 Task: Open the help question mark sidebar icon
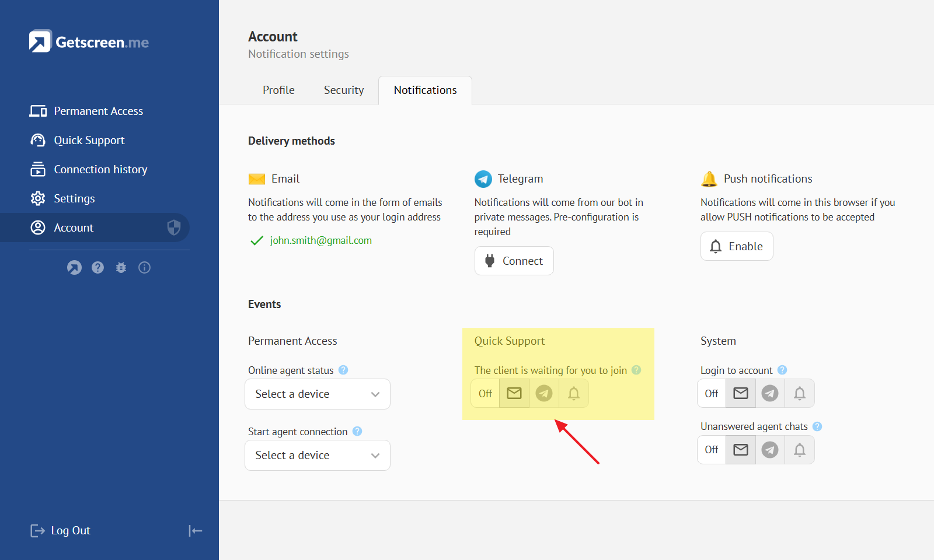(x=97, y=268)
